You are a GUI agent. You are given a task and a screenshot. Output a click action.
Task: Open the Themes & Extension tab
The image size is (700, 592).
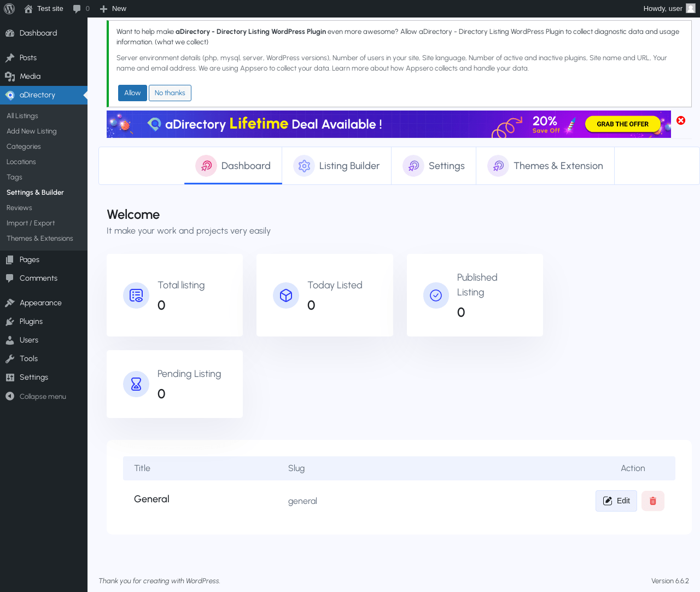(x=545, y=166)
